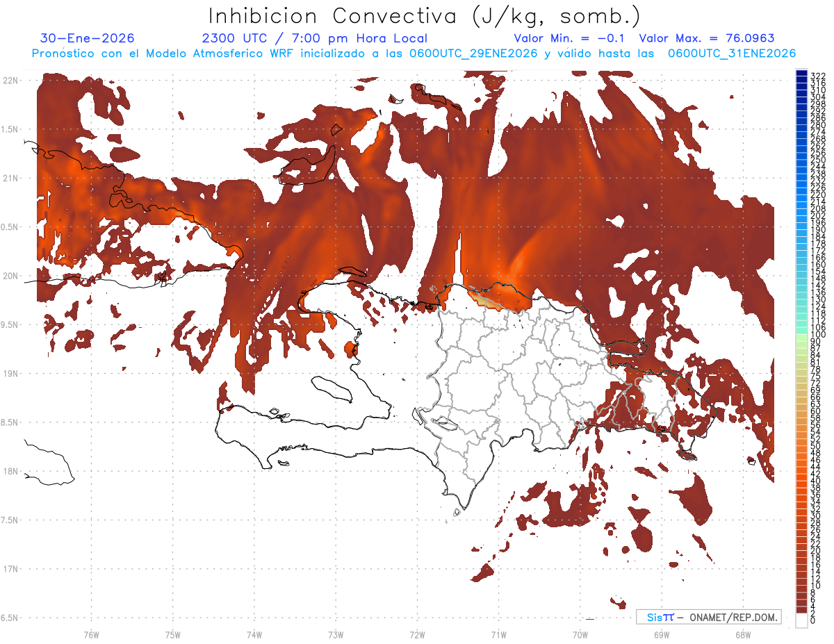The image size is (834, 644).
Task: Click the "19N" latitude label
Action: tap(10, 373)
